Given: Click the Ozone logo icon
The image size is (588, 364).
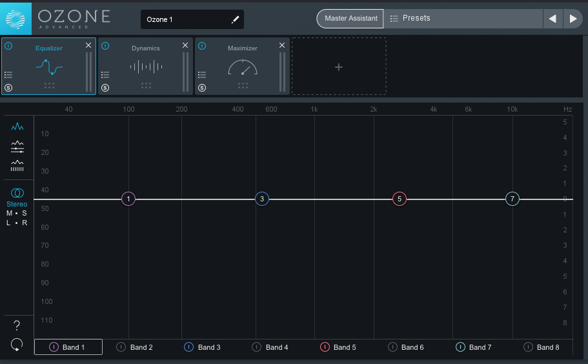Looking at the screenshot, I should point(16,18).
